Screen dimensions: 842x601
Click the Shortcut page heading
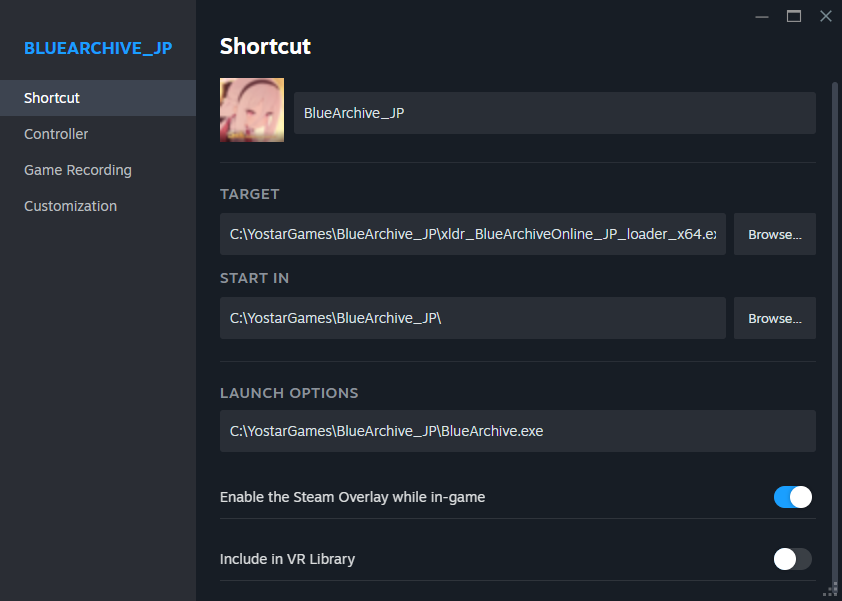pyautogui.click(x=265, y=46)
